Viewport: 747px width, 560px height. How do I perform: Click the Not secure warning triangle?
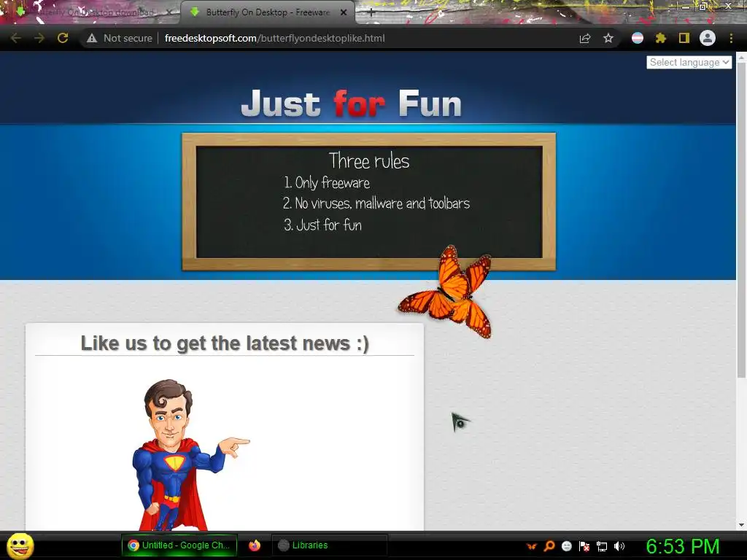pos(92,38)
